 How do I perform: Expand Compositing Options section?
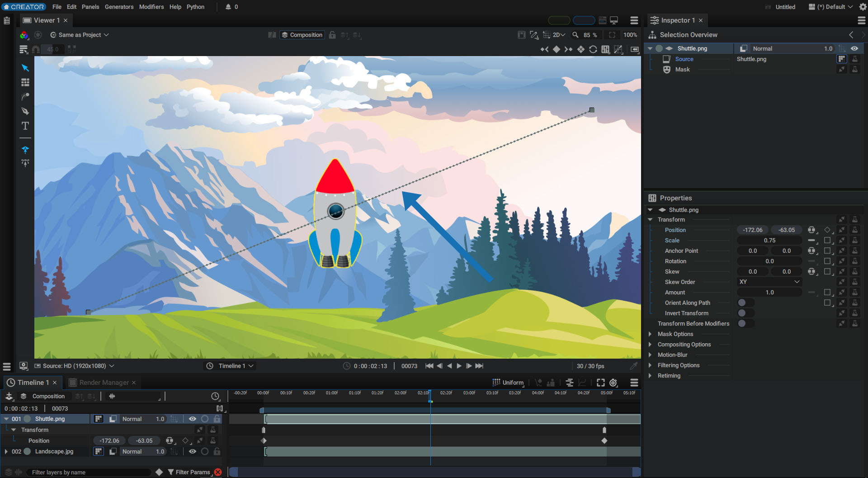click(x=650, y=344)
